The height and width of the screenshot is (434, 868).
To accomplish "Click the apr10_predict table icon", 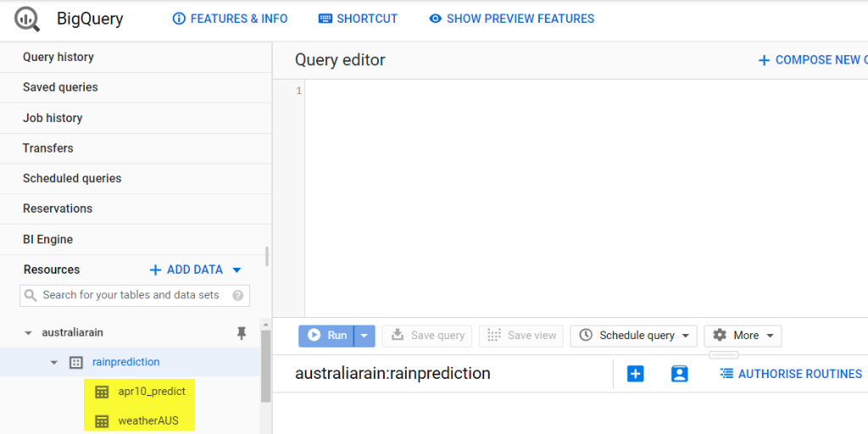I will (102, 392).
